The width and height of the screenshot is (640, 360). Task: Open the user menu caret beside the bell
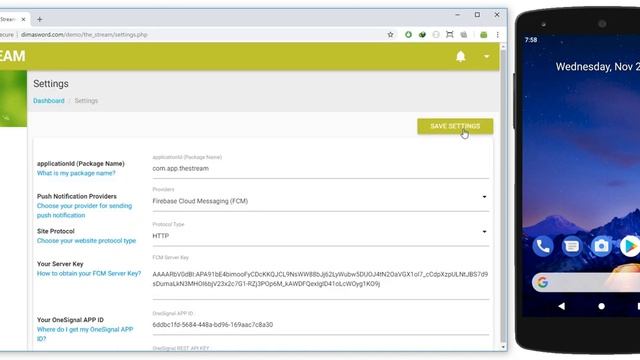(487, 56)
